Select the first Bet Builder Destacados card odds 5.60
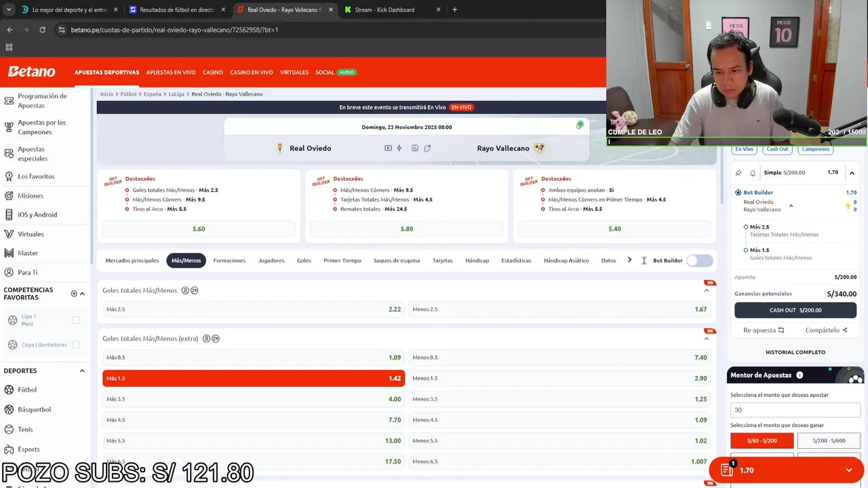Screen dimensions: 868x488 [x=199, y=229]
